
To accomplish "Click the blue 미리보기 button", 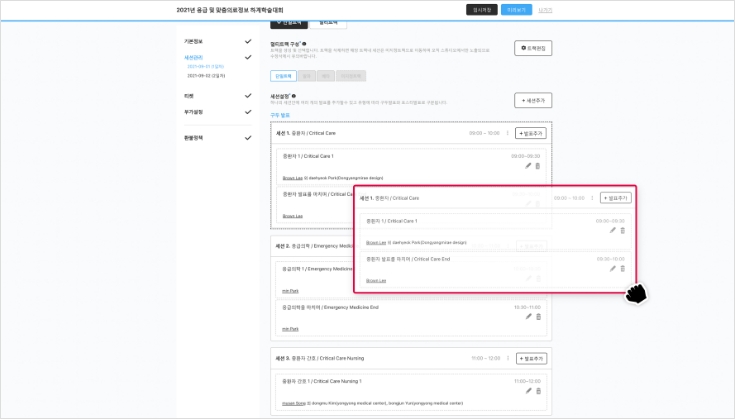I will coord(516,10).
